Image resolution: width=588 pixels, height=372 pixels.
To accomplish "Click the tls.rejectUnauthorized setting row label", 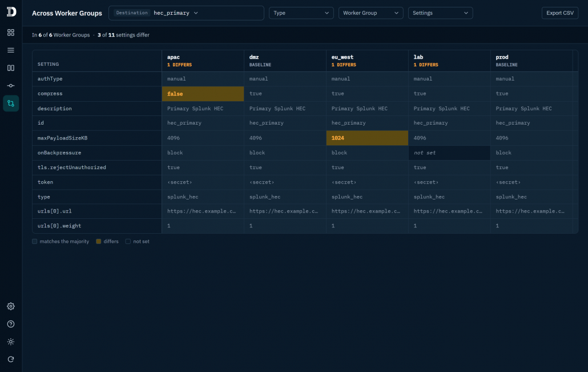I will [x=71, y=167].
